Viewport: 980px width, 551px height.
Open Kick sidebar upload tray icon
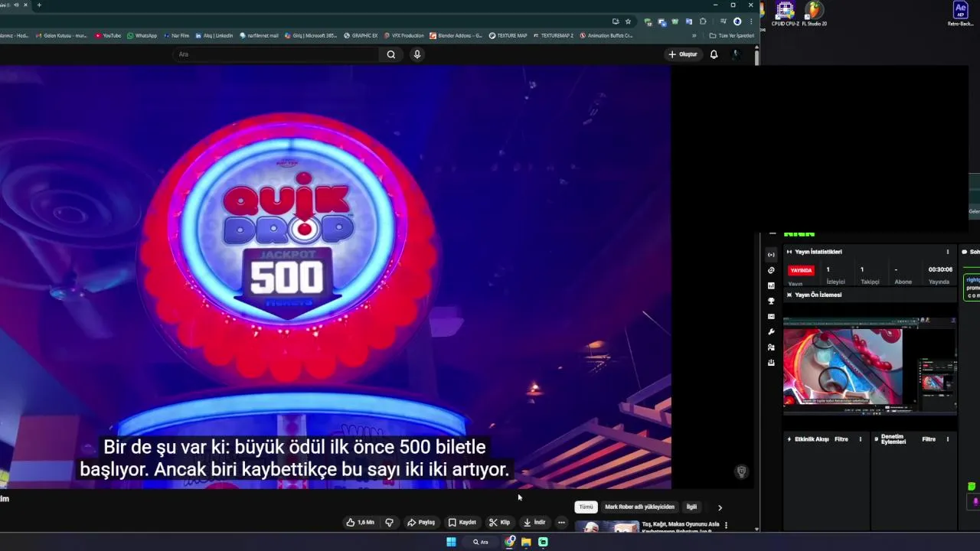[x=771, y=363]
